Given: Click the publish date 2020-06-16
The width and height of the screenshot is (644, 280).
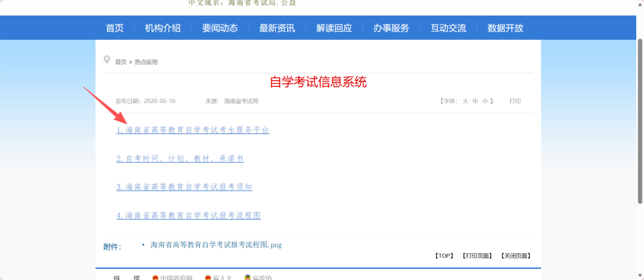Looking at the screenshot, I should (x=160, y=101).
